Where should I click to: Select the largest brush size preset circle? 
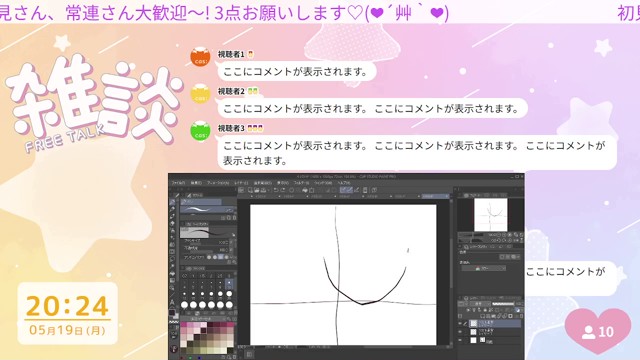coord(229,304)
